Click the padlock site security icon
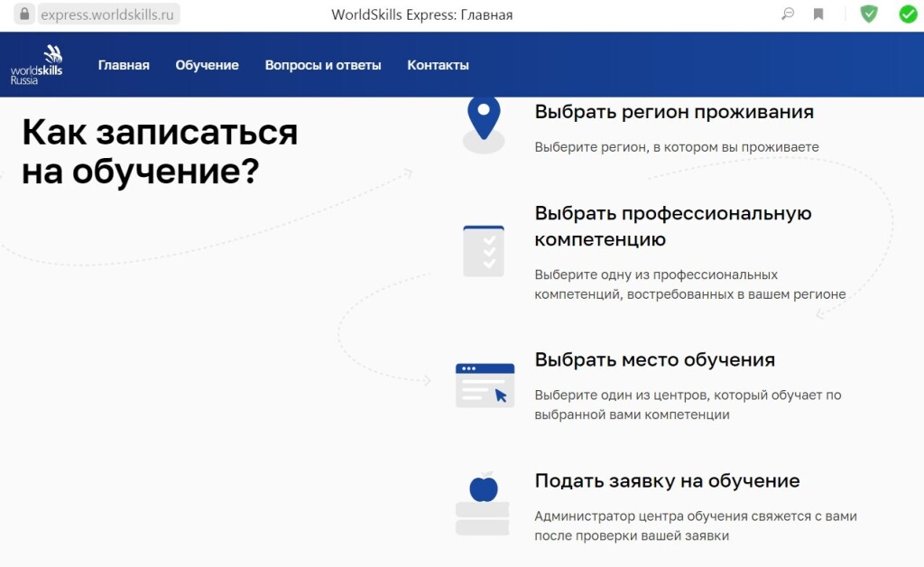 pyautogui.click(x=24, y=14)
